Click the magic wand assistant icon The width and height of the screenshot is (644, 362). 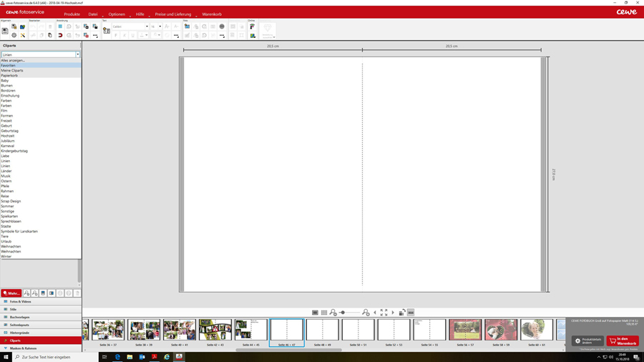point(23,35)
